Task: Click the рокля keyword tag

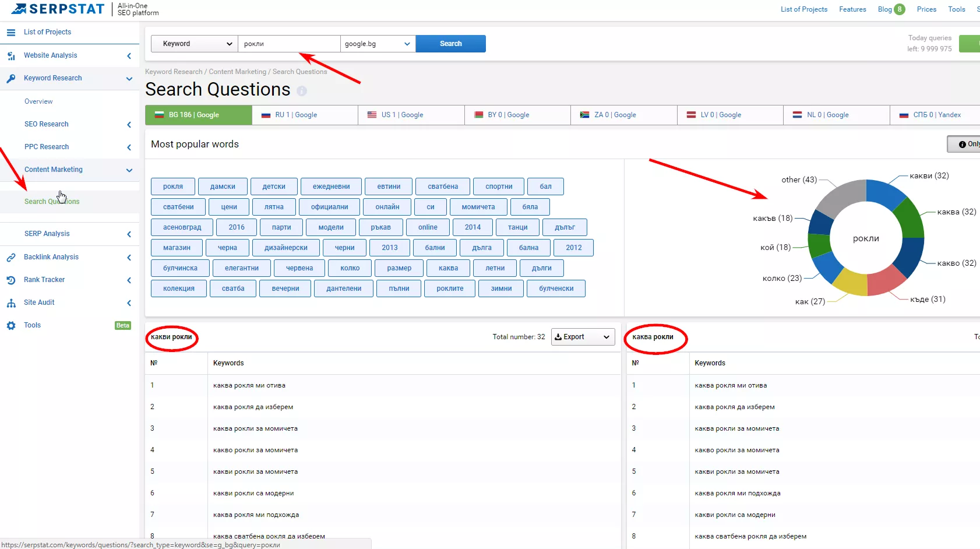Action: pos(173,186)
